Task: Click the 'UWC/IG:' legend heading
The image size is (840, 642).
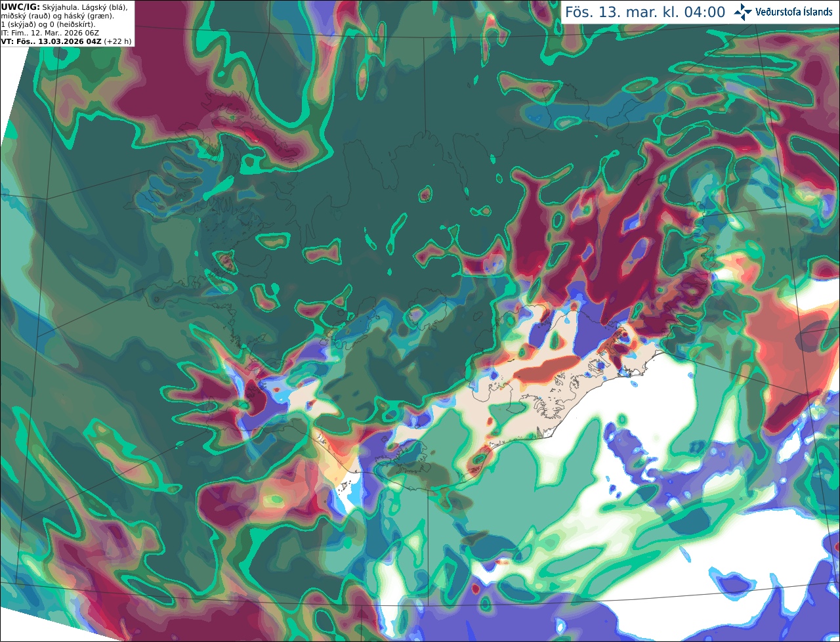Action: coord(20,7)
